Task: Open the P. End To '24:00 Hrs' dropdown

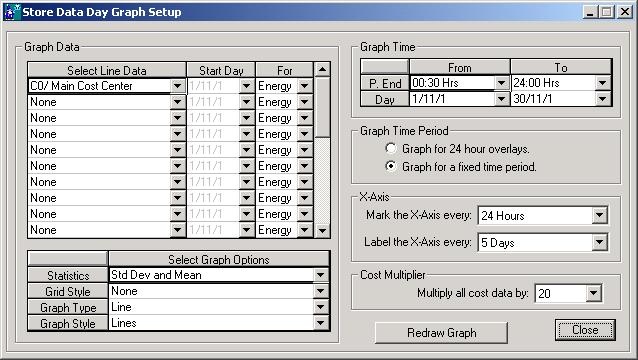Action: tap(603, 83)
